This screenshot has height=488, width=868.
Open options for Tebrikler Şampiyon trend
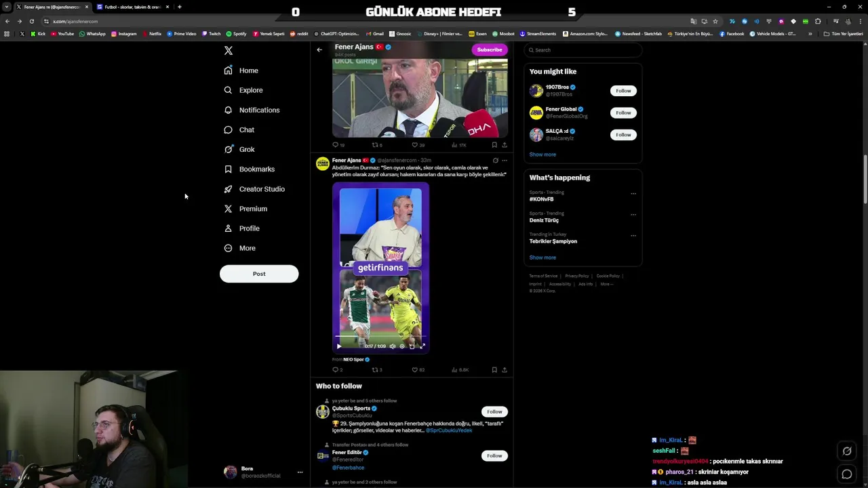[633, 235]
